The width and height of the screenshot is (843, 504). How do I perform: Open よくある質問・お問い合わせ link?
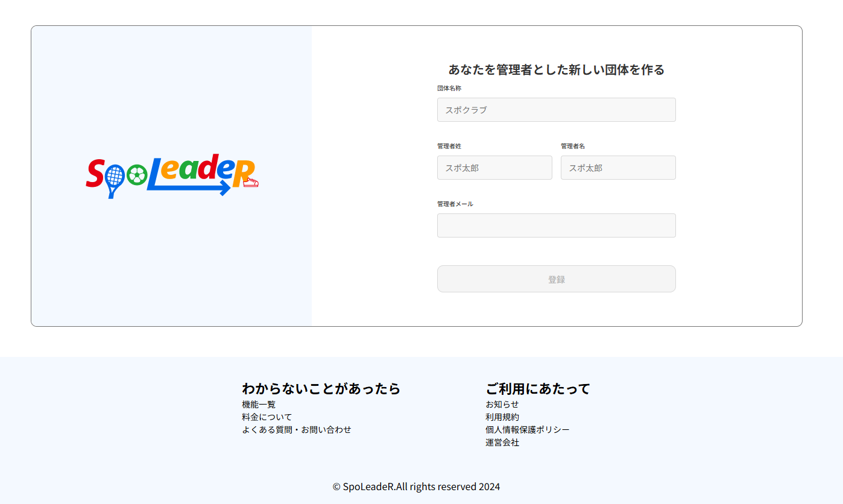[296, 430]
